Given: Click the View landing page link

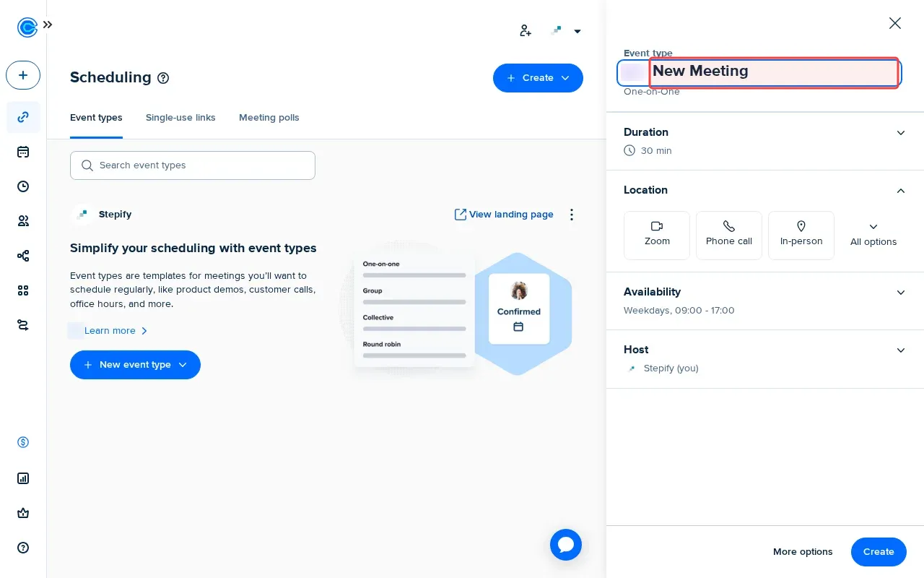Looking at the screenshot, I should click(504, 215).
